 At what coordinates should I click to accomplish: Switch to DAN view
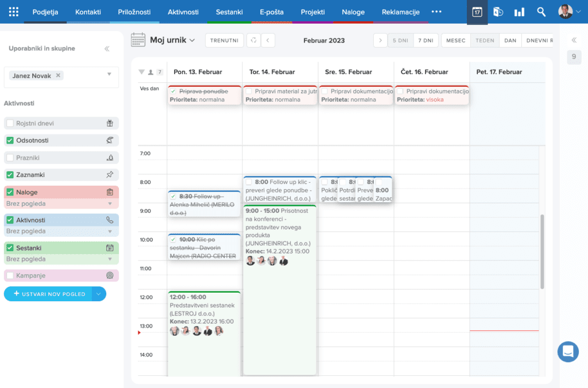coord(510,40)
